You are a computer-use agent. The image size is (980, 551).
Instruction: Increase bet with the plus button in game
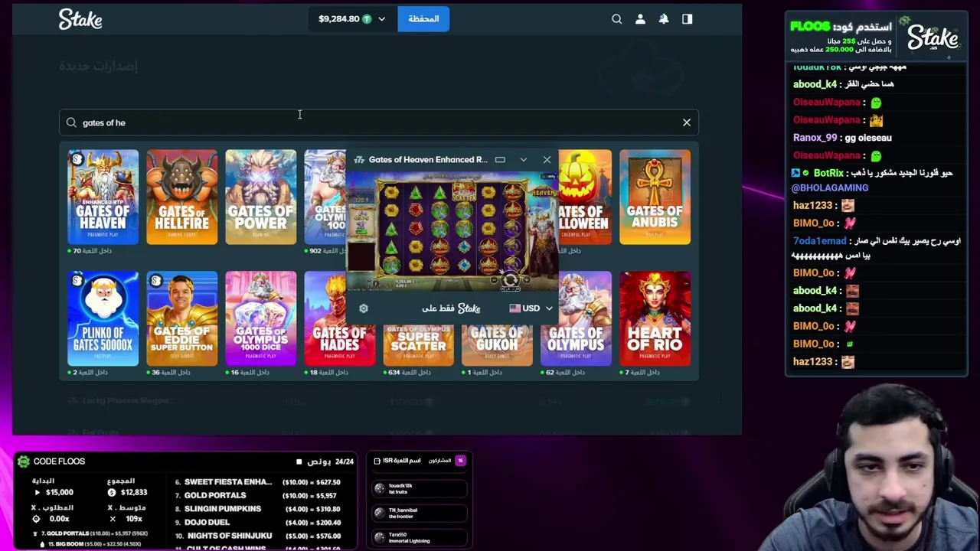pos(524,280)
